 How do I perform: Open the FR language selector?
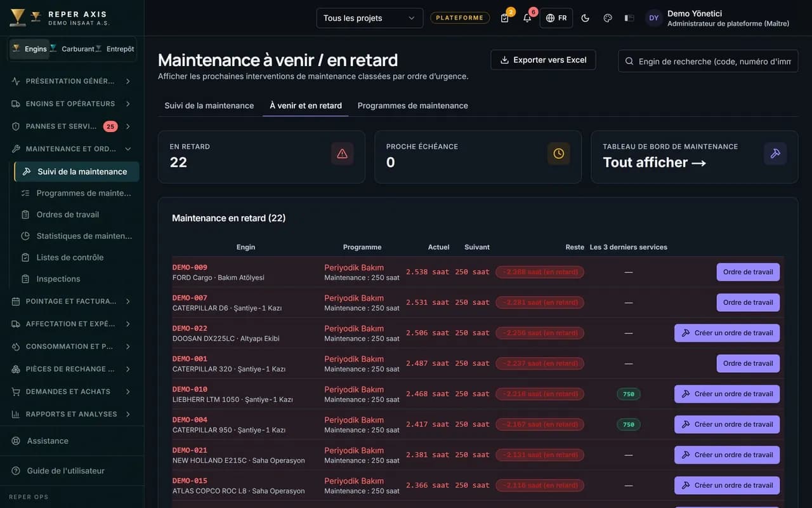coord(556,18)
